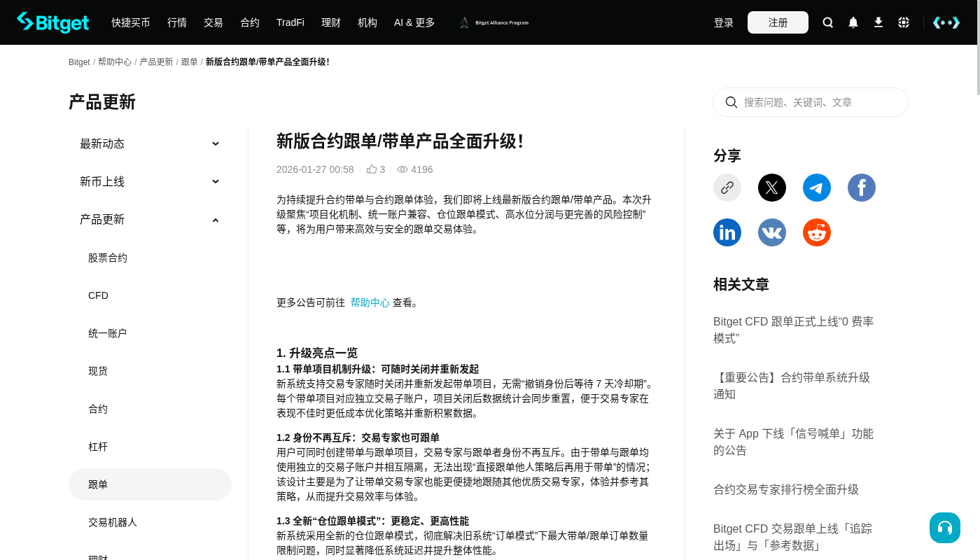Click magnifier icon in help search box

tap(731, 102)
